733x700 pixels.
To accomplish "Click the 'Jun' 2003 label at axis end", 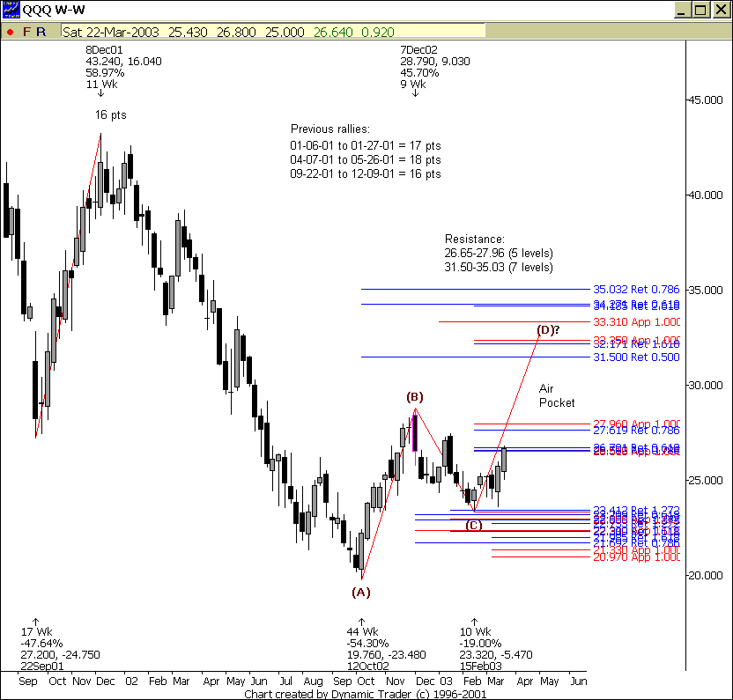I will coord(579,682).
